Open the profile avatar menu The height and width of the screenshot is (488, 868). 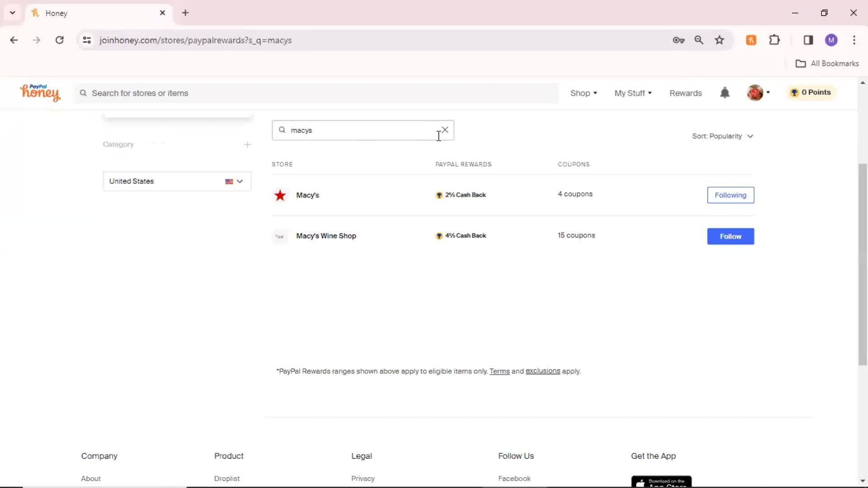(758, 93)
